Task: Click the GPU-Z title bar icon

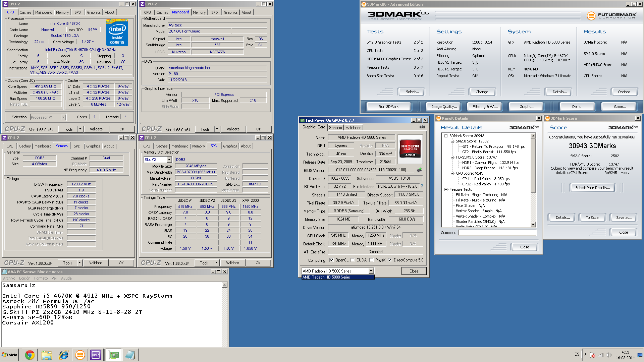Action: (x=302, y=120)
